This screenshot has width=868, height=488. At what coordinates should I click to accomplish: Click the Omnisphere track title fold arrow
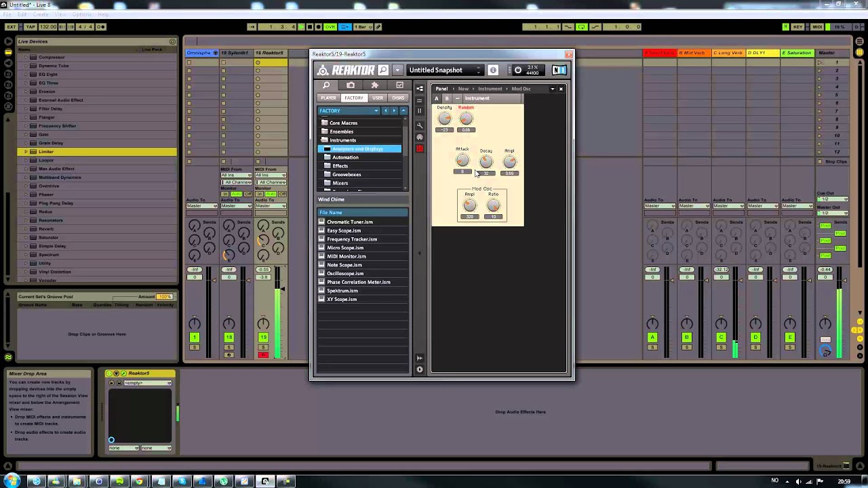[216, 53]
